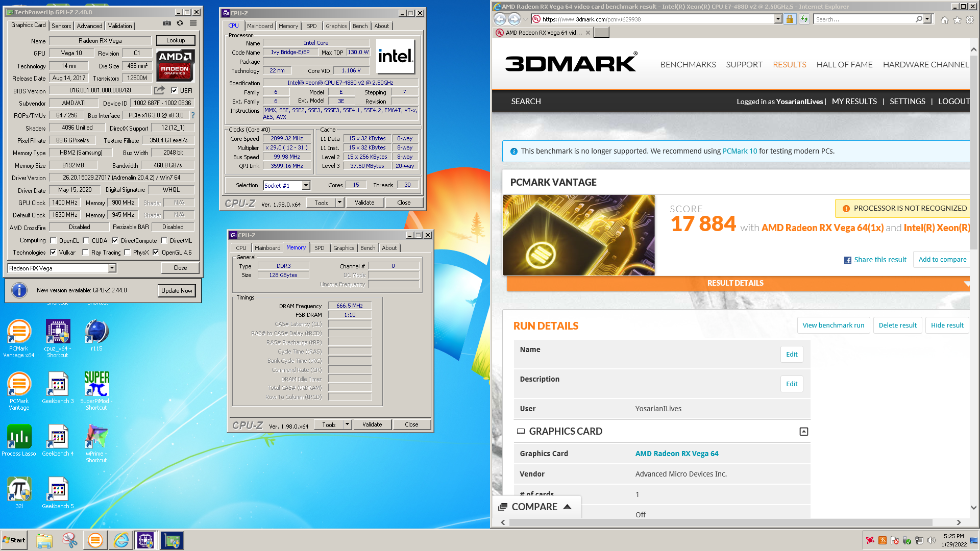This screenshot has width=980, height=551.
Task: Click the PCMark Vantage result thumbnail image
Action: pyautogui.click(x=578, y=235)
